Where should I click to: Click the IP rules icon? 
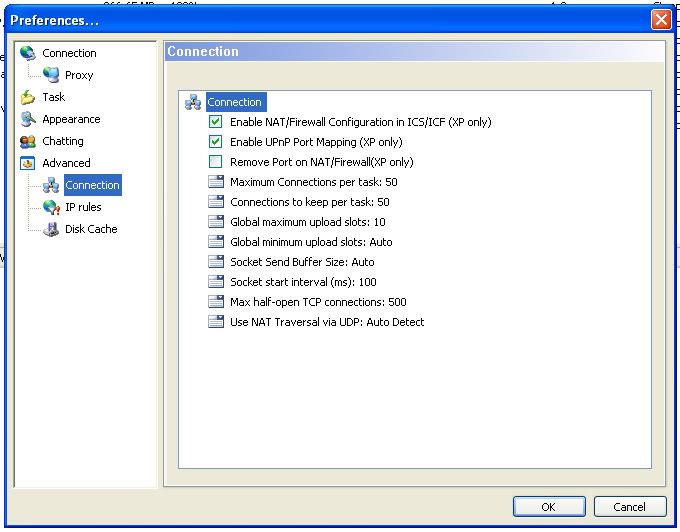point(51,207)
